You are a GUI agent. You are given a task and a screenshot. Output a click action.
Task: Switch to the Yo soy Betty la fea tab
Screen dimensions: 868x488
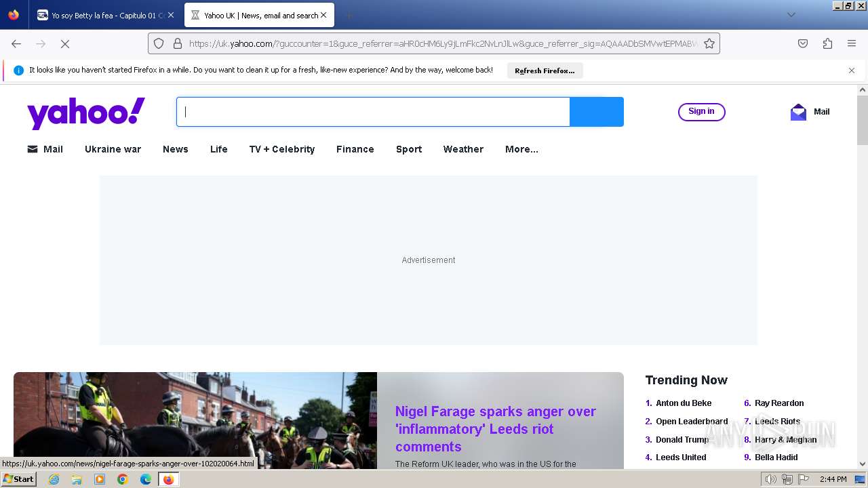(x=105, y=15)
